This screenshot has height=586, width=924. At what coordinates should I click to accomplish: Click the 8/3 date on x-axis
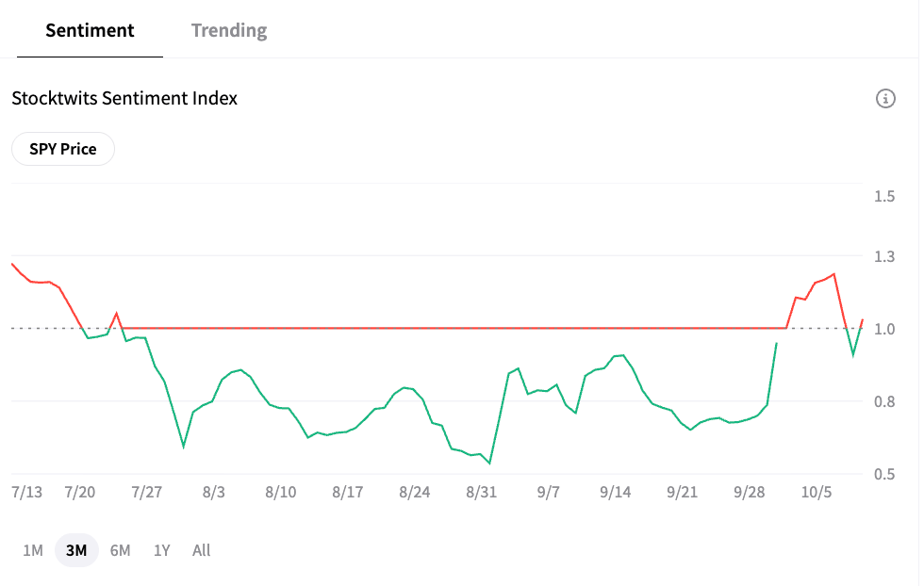tap(214, 493)
